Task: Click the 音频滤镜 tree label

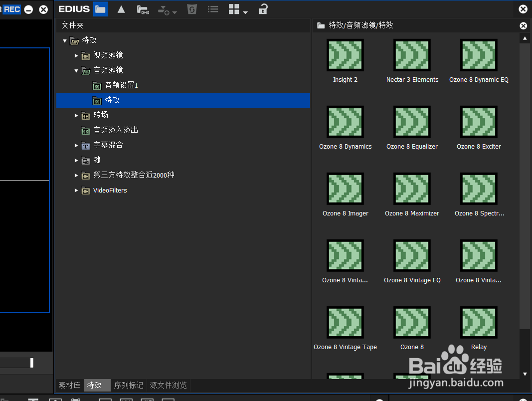Action: (x=108, y=70)
